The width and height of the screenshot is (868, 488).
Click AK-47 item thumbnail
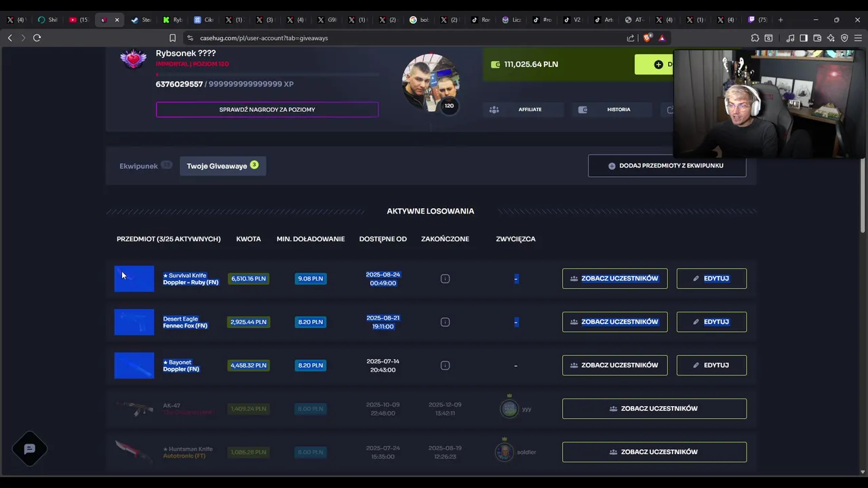(134, 409)
